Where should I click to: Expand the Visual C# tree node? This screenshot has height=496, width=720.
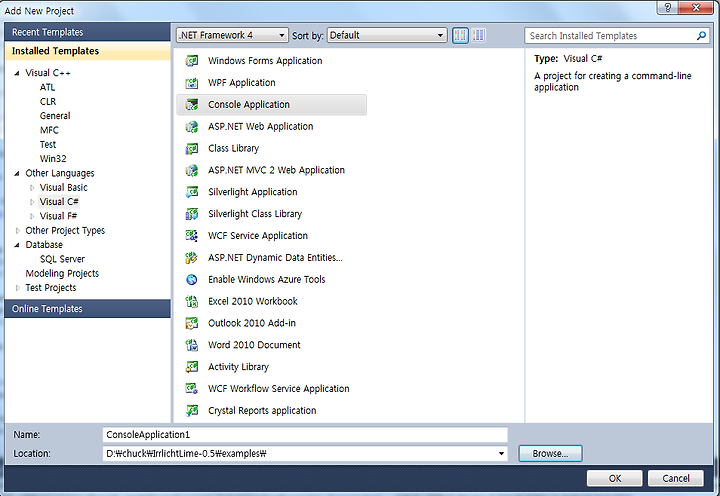tap(32, 202)
